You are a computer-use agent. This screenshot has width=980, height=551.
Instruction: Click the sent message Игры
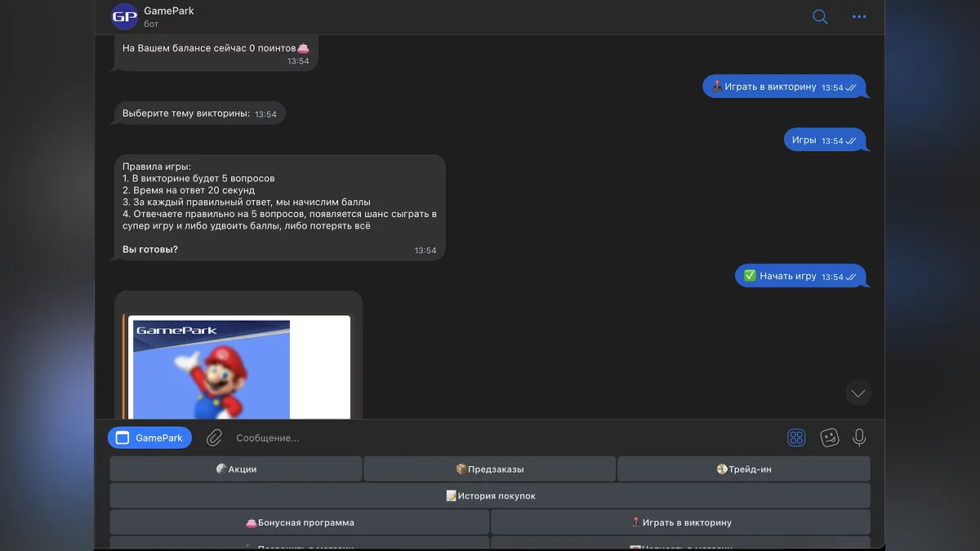pos(825,140)
